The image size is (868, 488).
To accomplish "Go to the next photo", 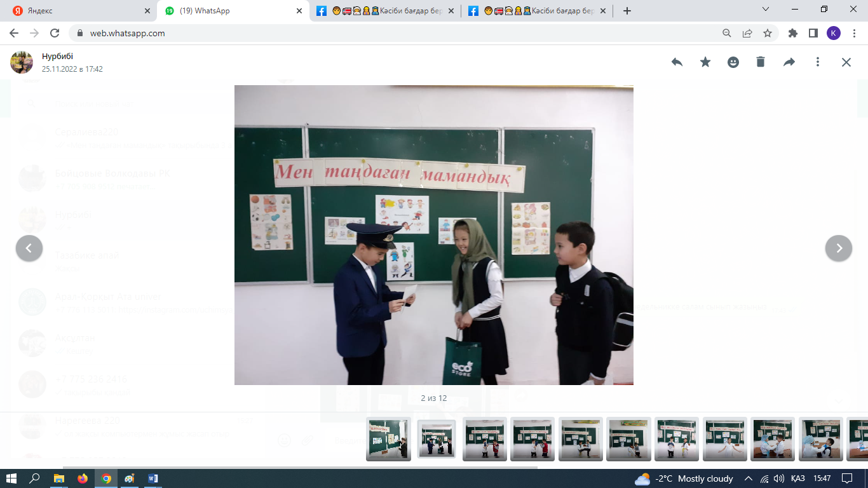I will point(839,248).
